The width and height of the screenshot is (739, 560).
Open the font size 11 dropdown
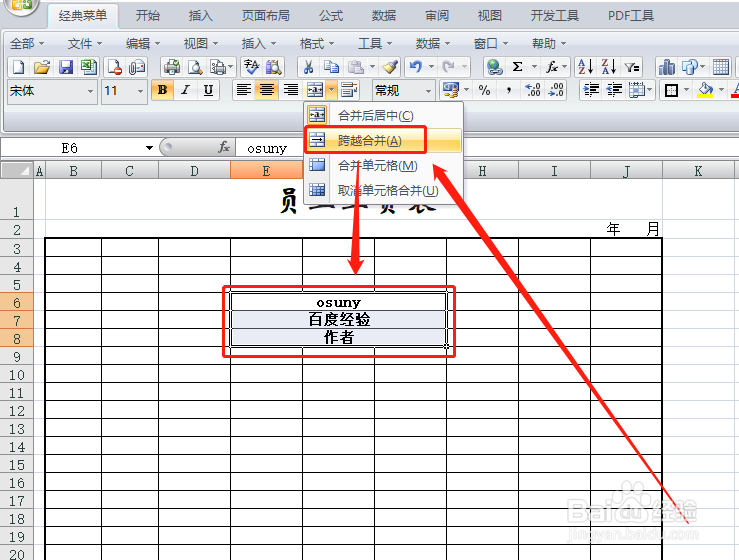coord(140,91)
